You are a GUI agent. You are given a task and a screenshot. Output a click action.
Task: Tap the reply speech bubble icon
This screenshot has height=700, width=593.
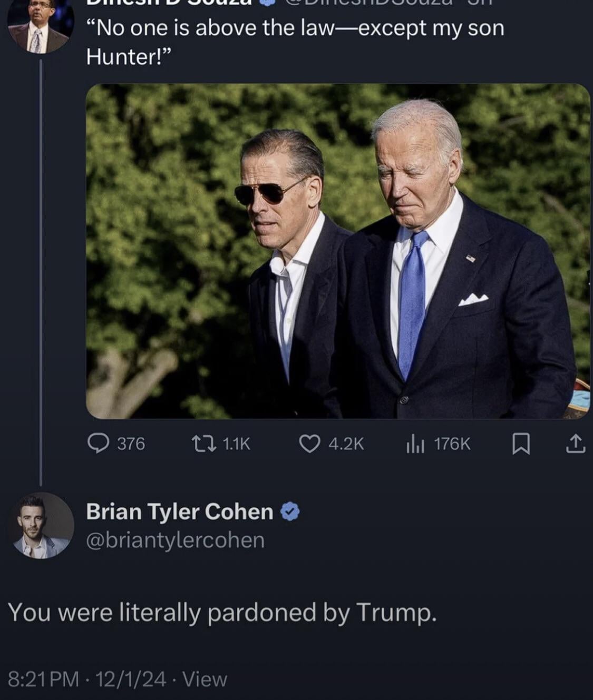click(x=98, y=443)
